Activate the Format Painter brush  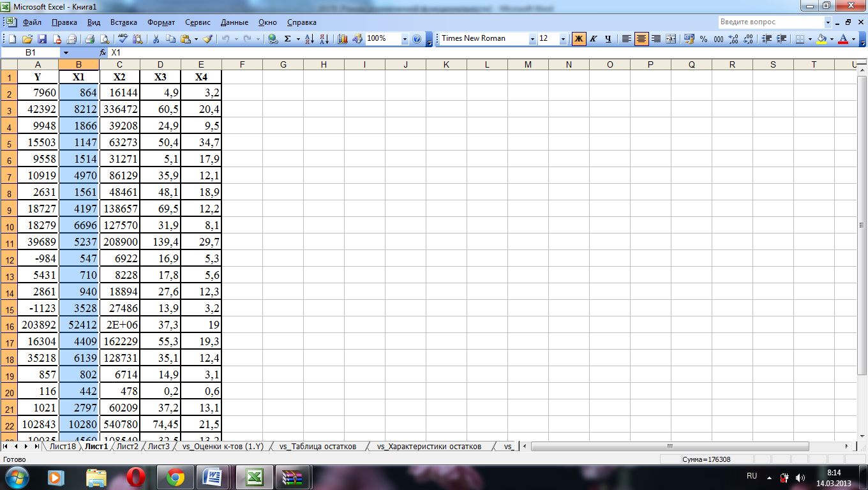[x=207, y=39]
